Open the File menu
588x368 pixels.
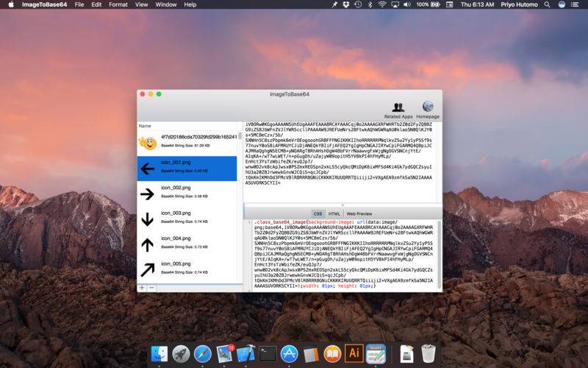coord(79,4)
